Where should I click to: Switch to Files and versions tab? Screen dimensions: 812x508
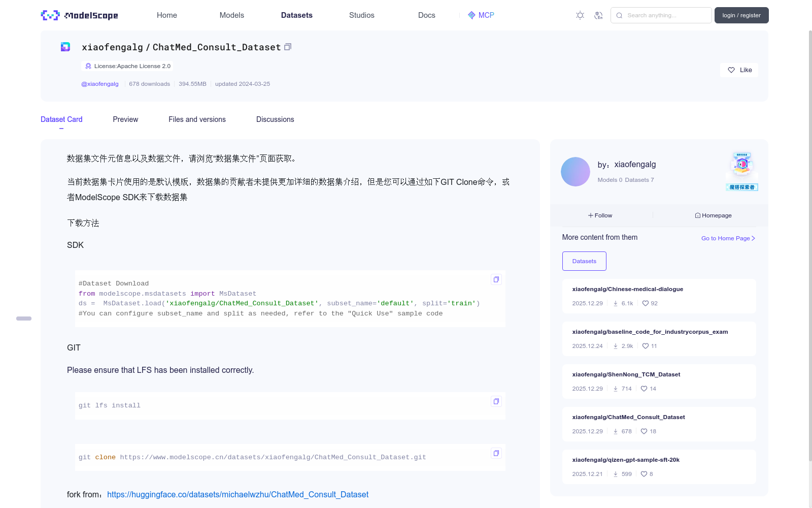coord(197,119)
